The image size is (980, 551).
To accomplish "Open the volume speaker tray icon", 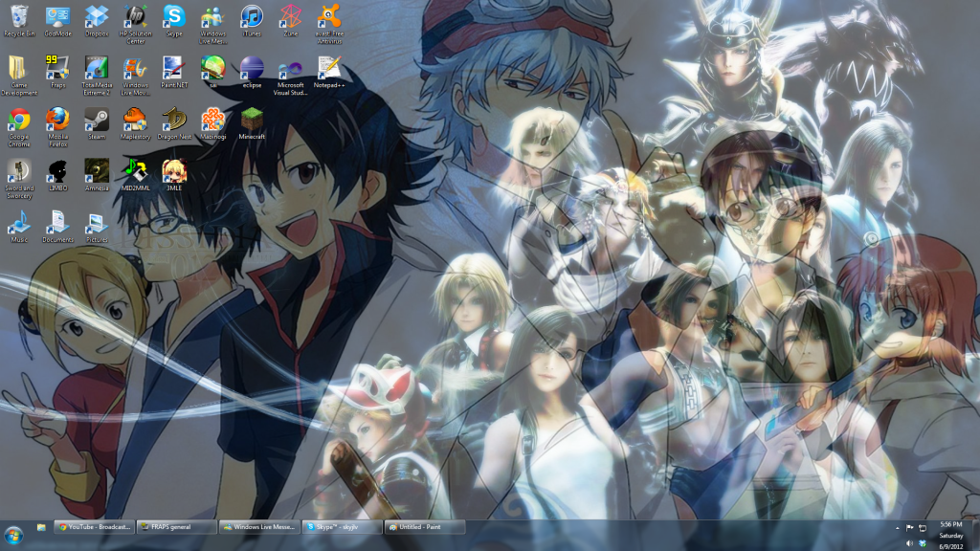I will [x=909, y=543].
